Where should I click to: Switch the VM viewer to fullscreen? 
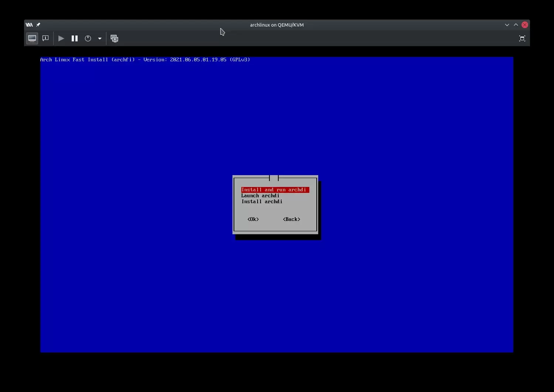522,38
